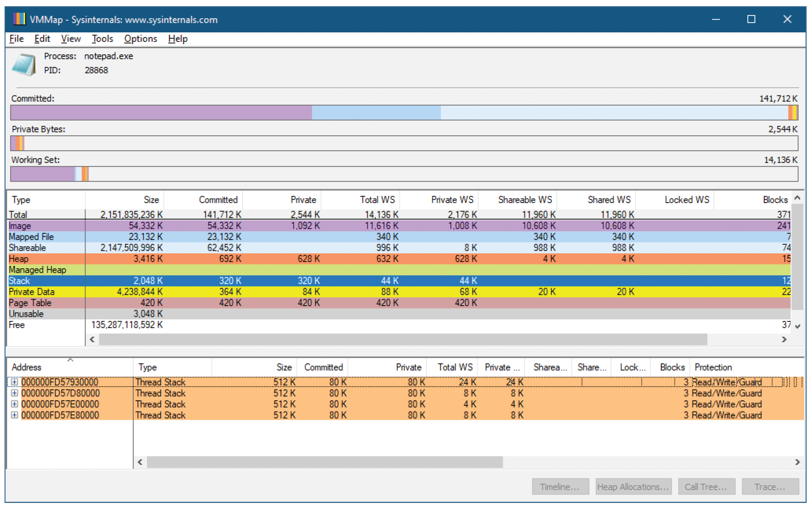This screenshot has height=510, width=812.
Task: Click the Working Set usage bar
Action: pos(404,174)
